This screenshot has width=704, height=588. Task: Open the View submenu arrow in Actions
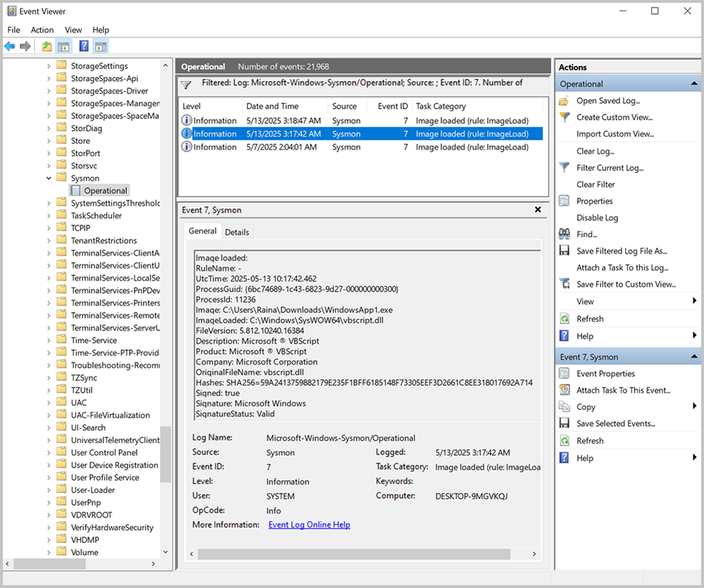pyautogui.click(x=694, y=302)
